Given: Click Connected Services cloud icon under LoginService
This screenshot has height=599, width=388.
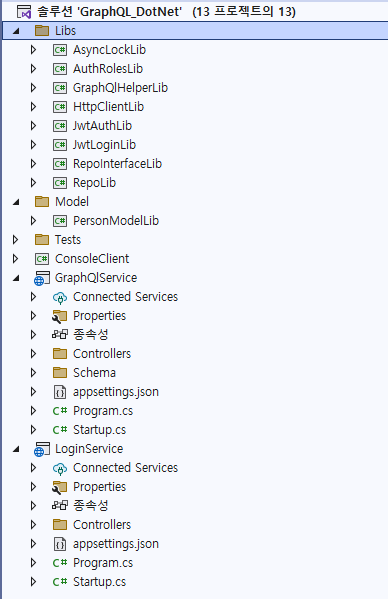Looking at the screenshot, I should tap(60, 468).
